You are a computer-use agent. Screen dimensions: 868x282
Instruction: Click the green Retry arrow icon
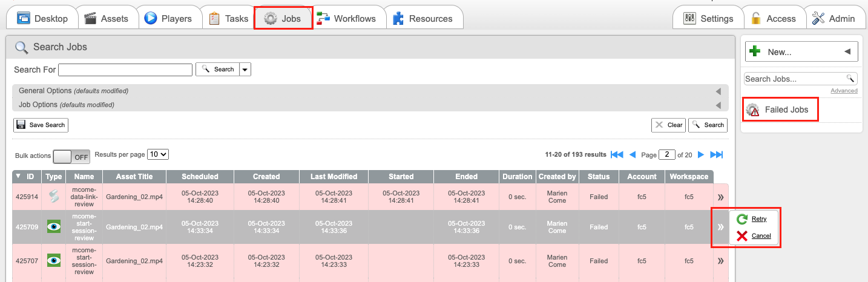click(742, 219)
